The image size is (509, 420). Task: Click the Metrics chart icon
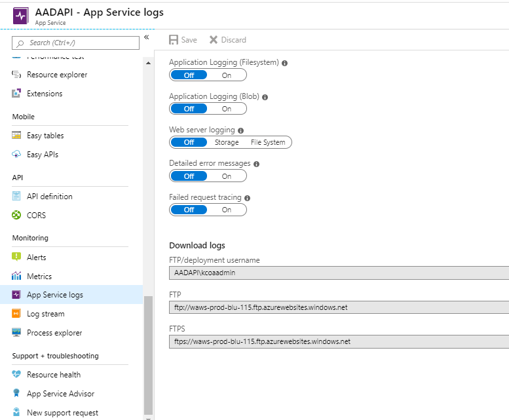(x=16, y=276)
